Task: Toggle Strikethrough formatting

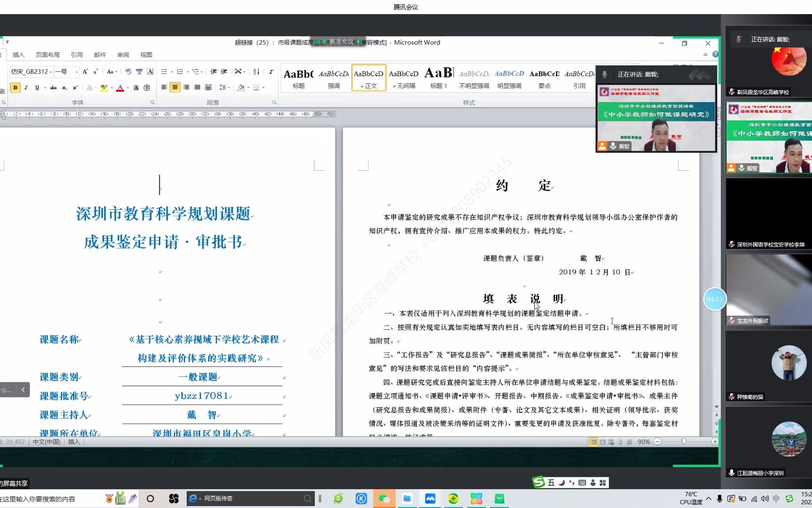Action: pyautogui.click(x=54, y=87)
